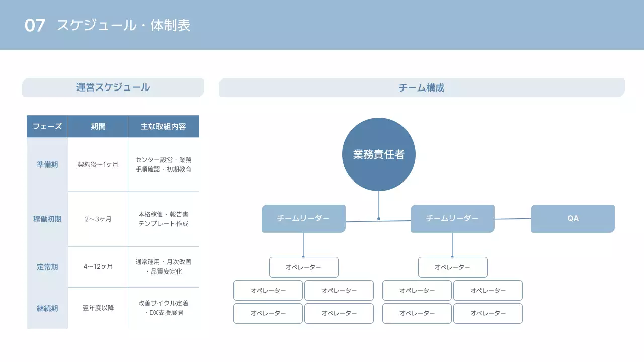Select the top オペレーター box under left leader
The height and width of the screenshot is (362, 644).
click(303, 267)
